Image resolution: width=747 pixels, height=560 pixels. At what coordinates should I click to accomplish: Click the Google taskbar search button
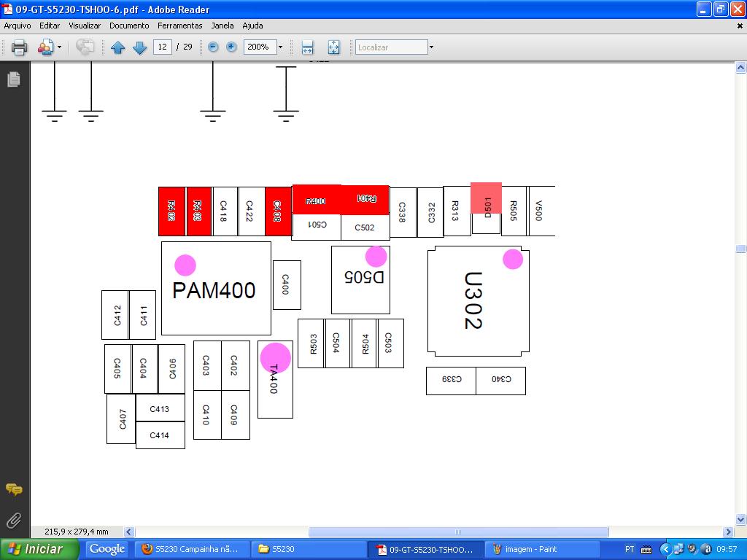(107, 549)
